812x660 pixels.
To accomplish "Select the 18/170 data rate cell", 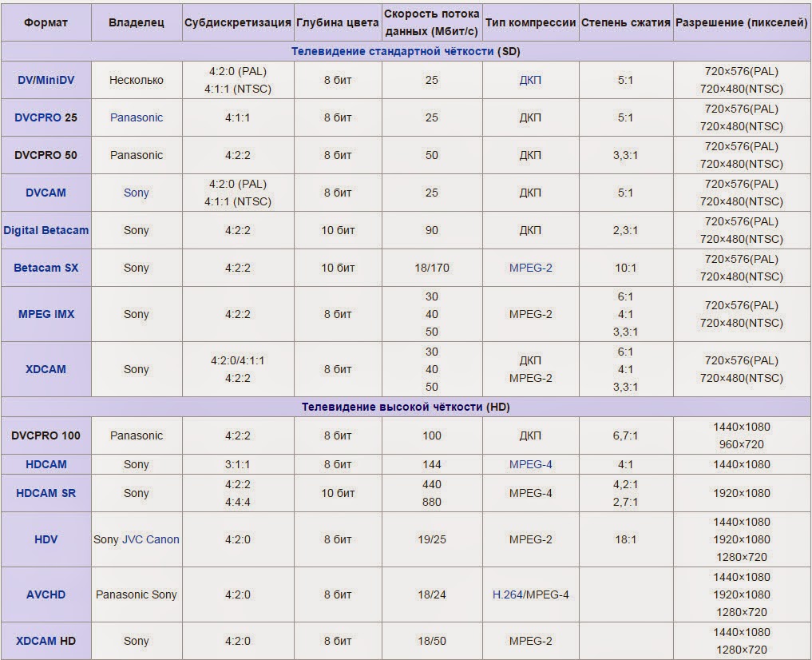I will tap(432, 268).
